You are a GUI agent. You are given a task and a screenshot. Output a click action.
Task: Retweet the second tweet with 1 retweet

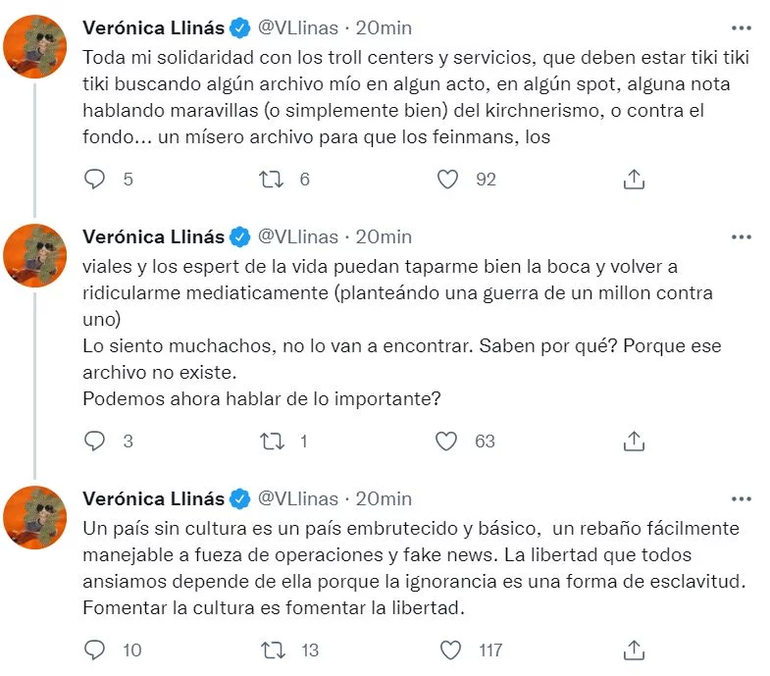tap(271, 441)
